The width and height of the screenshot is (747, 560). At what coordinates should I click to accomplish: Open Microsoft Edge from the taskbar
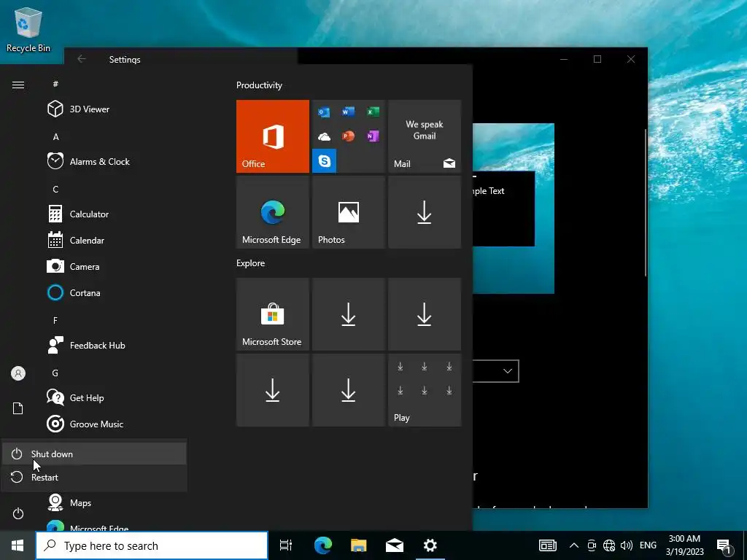click(322, 545)
